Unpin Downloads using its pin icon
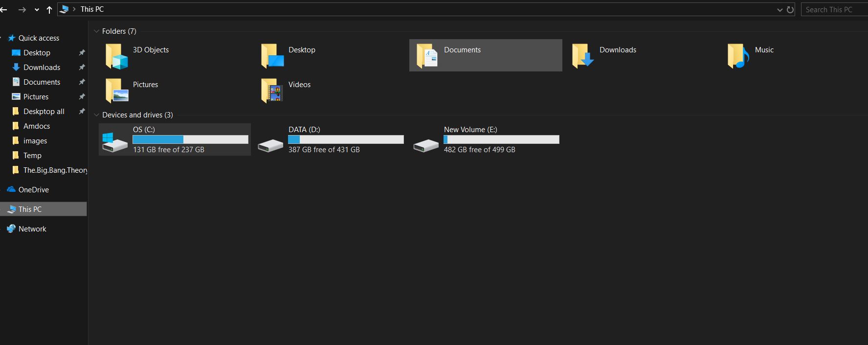The width and height of the screenshot is (868, 345). [x=82, y=67]
